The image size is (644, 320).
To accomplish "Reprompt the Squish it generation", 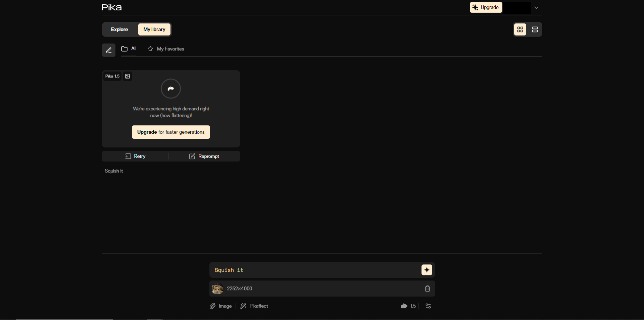I will 204,156.
